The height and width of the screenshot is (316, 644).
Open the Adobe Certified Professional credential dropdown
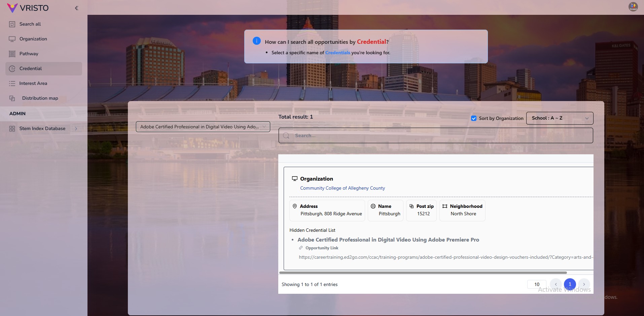tap(203, 127)
